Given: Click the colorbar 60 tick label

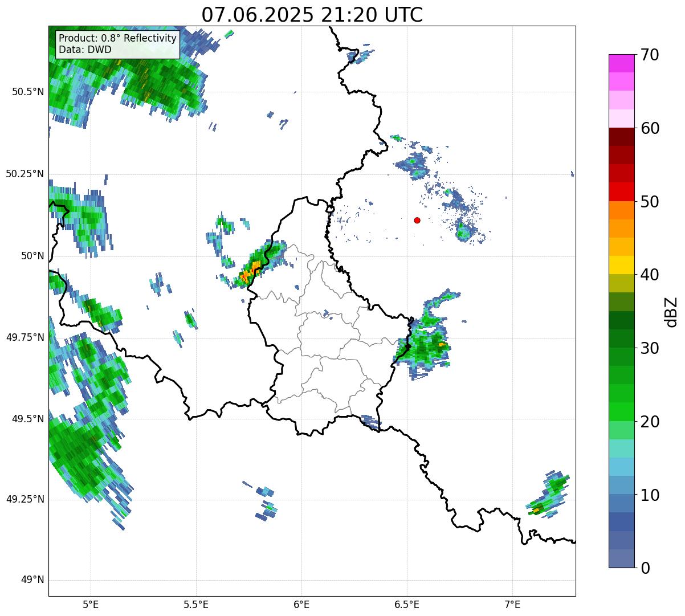Looking at the screenshot, I should click(x=650, y=128).
